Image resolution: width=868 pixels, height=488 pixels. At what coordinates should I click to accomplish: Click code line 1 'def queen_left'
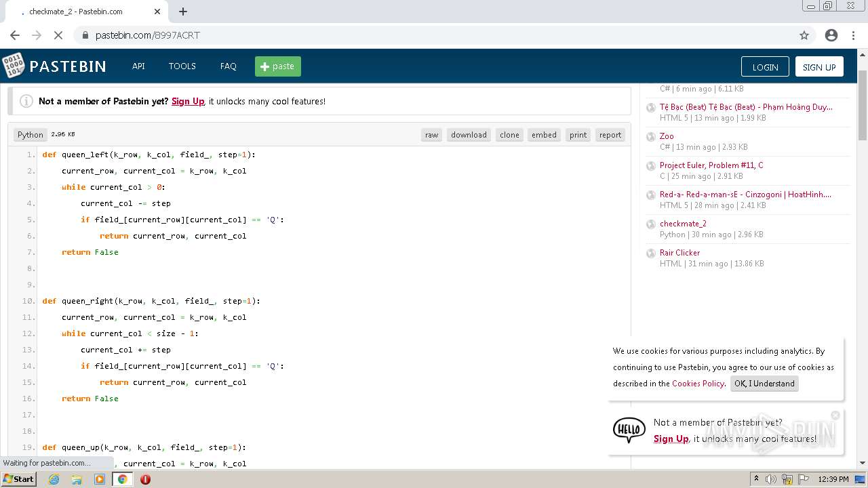pyautogui.click(x=149, y=155)
